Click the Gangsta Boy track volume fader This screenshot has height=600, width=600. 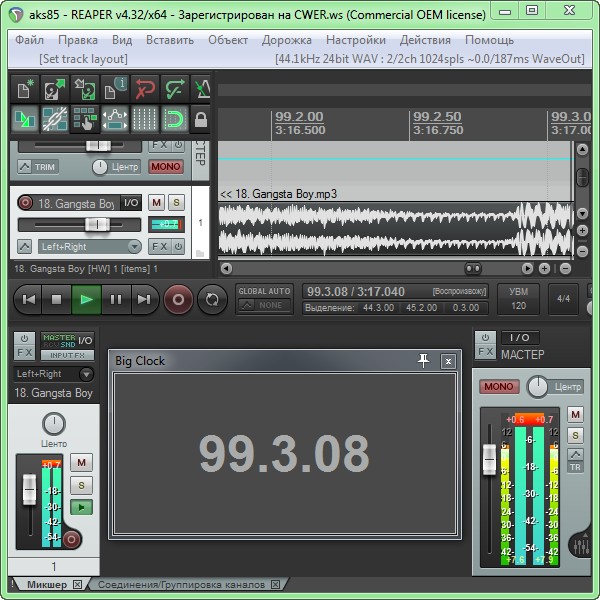pyautogui.click(x=97, y=224)
